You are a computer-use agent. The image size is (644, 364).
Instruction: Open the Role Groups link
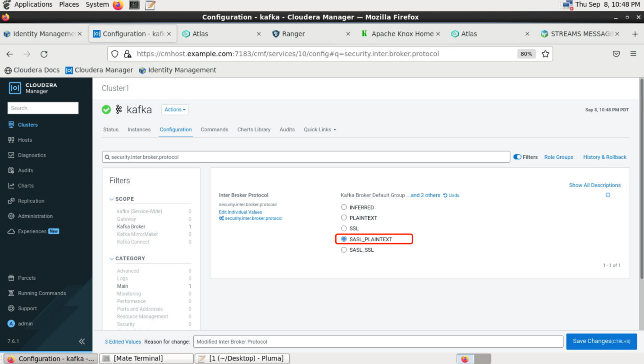tap(558, 157)
